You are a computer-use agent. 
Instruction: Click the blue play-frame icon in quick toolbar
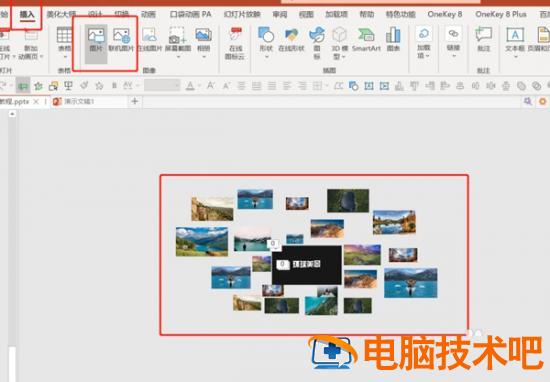384,86
